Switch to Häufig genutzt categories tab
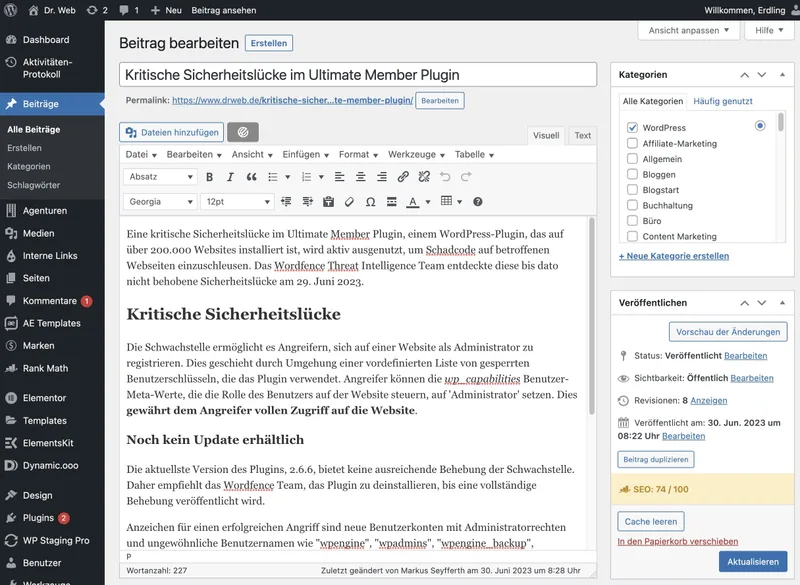This screenshot has height=585, width=800. [722, 101]
